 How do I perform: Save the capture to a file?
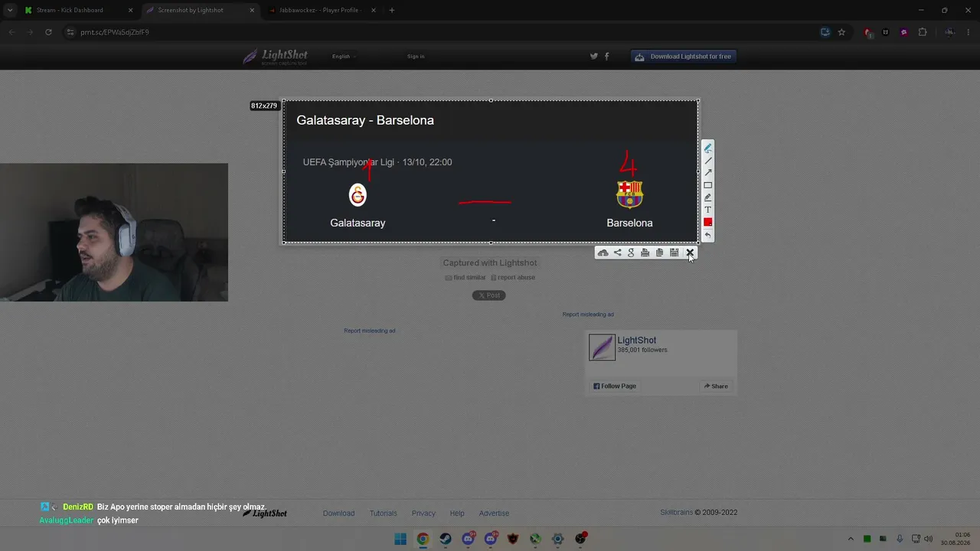674,253
